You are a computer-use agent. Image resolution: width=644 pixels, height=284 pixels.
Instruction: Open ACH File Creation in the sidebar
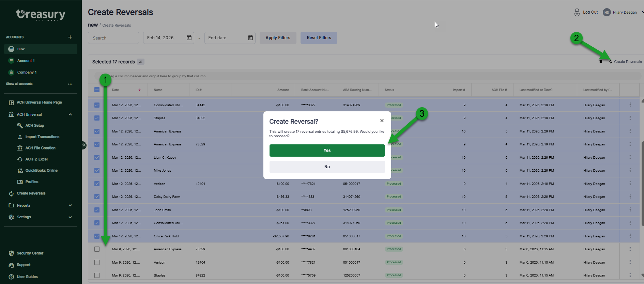tap(40, 148)
